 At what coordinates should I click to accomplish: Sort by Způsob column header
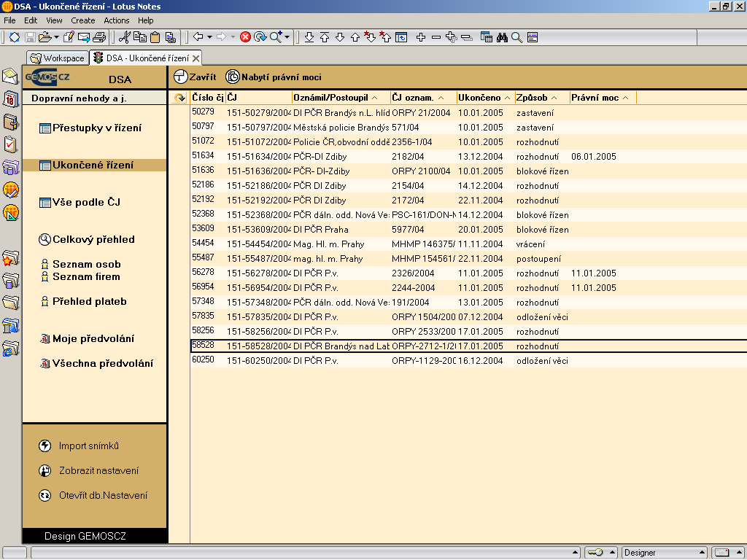542,98
